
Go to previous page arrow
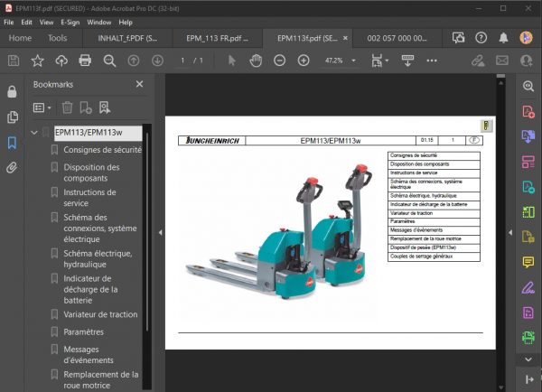pos(134,61)
